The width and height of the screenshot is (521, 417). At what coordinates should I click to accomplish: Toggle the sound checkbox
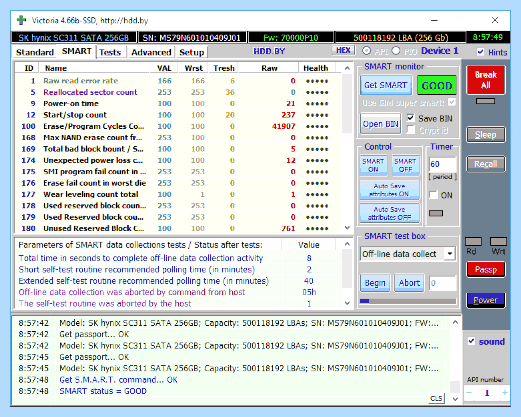[x=471, y=341]
